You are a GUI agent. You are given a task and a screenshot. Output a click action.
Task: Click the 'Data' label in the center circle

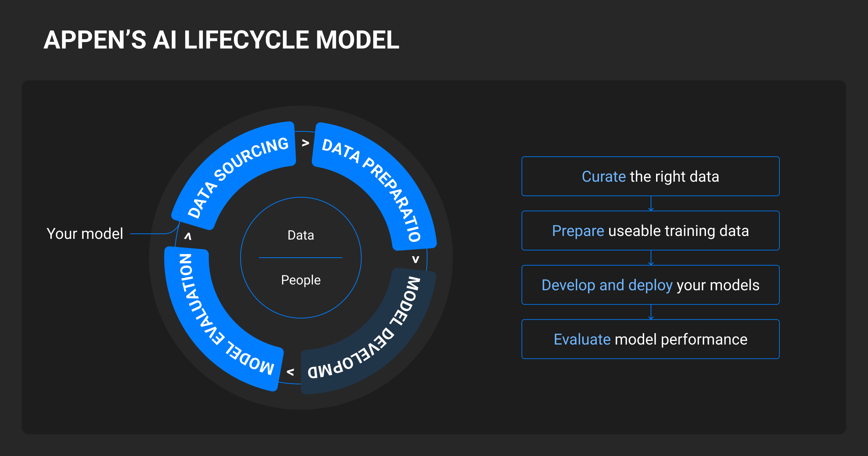point(301,235)
